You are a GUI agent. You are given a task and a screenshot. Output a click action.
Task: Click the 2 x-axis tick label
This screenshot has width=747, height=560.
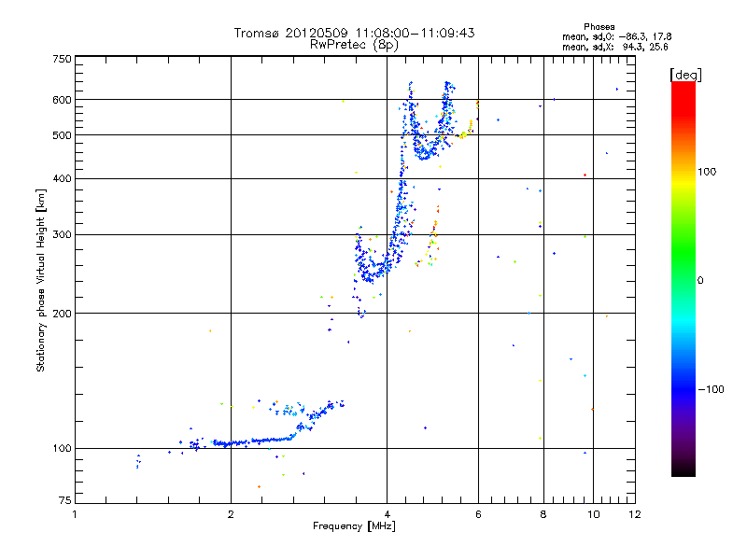(x=231, y=514)
